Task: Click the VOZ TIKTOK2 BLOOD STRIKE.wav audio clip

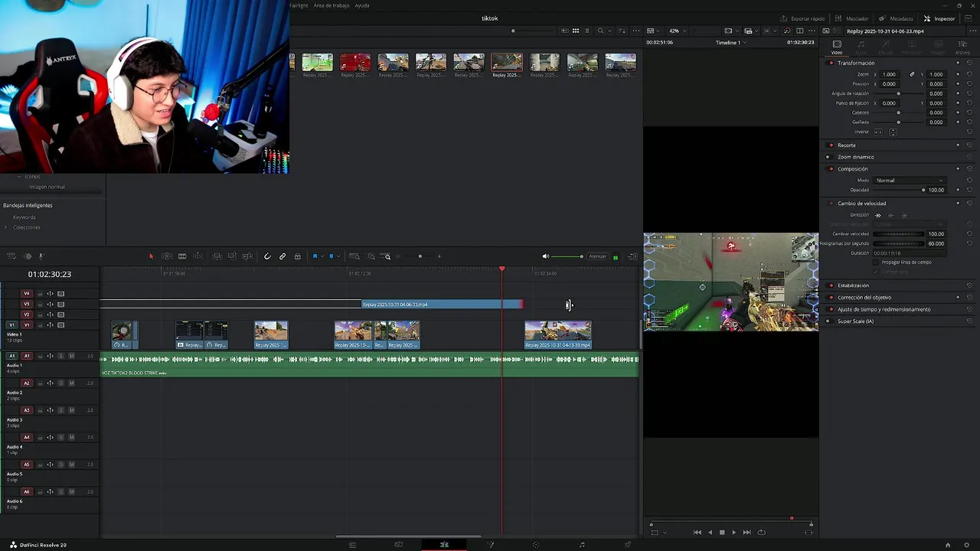Action: [369, 364]
